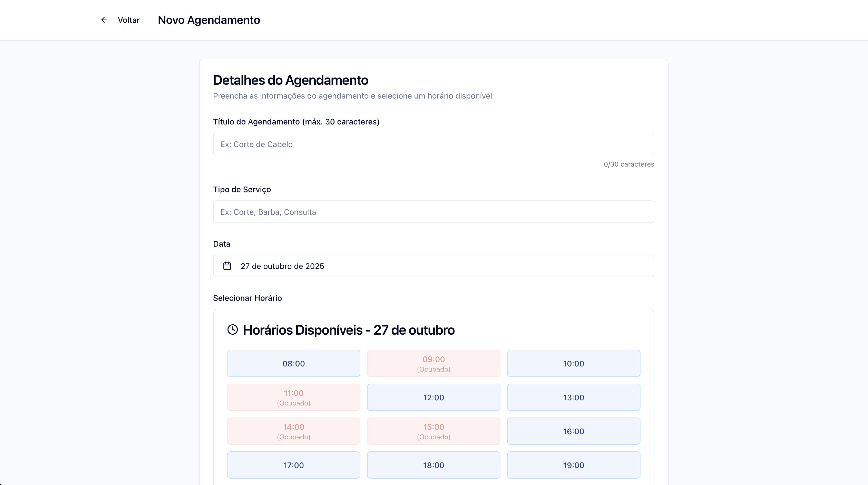Screen dimensions: 868x485
Task: Click the occupied 15:00 slot
Action: coord(433,431)
